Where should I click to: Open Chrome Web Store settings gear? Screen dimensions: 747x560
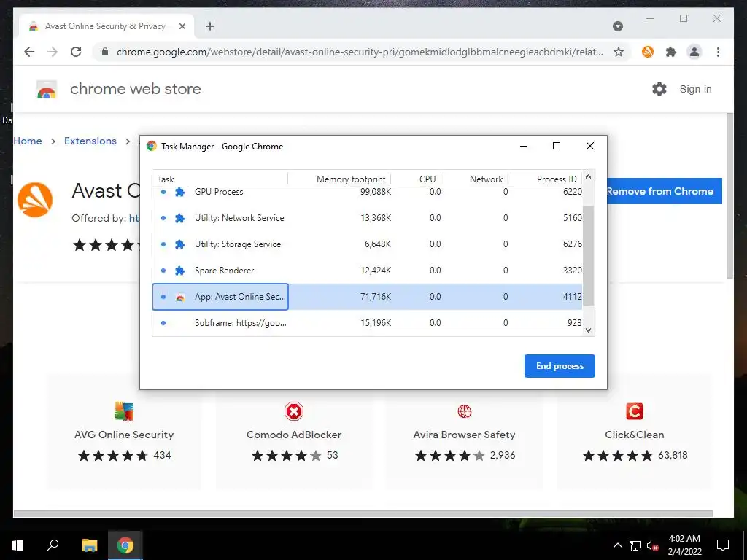(x=659, y=89)
